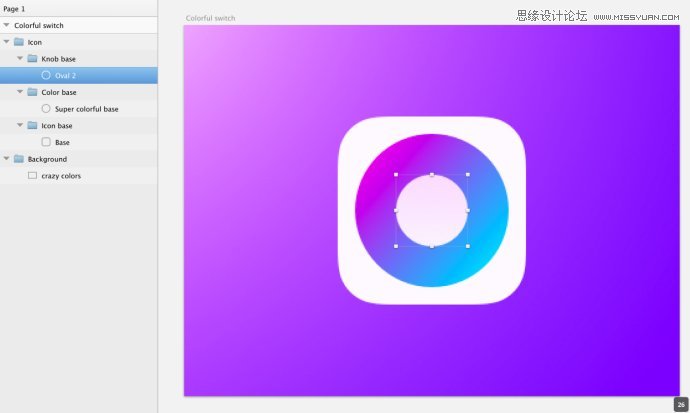Collapse the Icon group disclosure triangle

click(x=6, y=42)
